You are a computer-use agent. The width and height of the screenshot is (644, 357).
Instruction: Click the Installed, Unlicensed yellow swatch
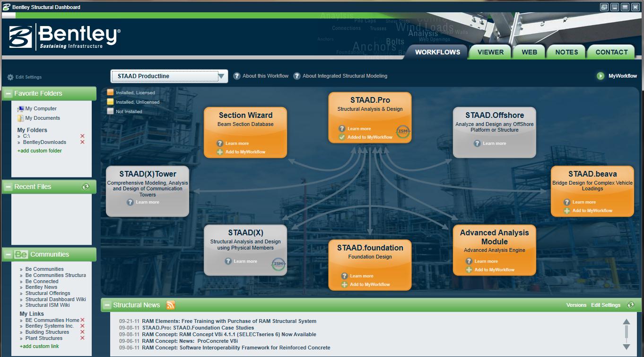(110, 102)
